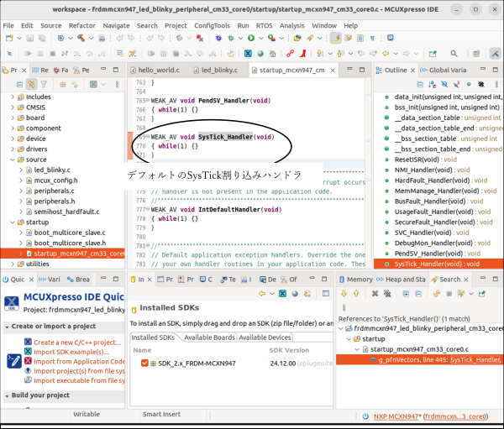
Task: Open the Available Boards tab
Action: pos(209,337)
